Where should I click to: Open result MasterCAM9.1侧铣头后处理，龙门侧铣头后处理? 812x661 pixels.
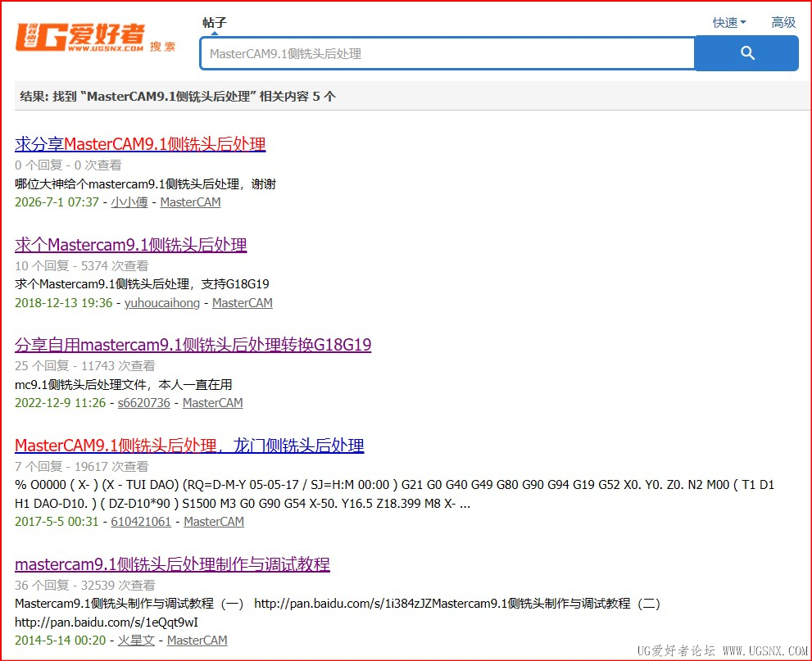pyautogui.click(x=189, y=445)
